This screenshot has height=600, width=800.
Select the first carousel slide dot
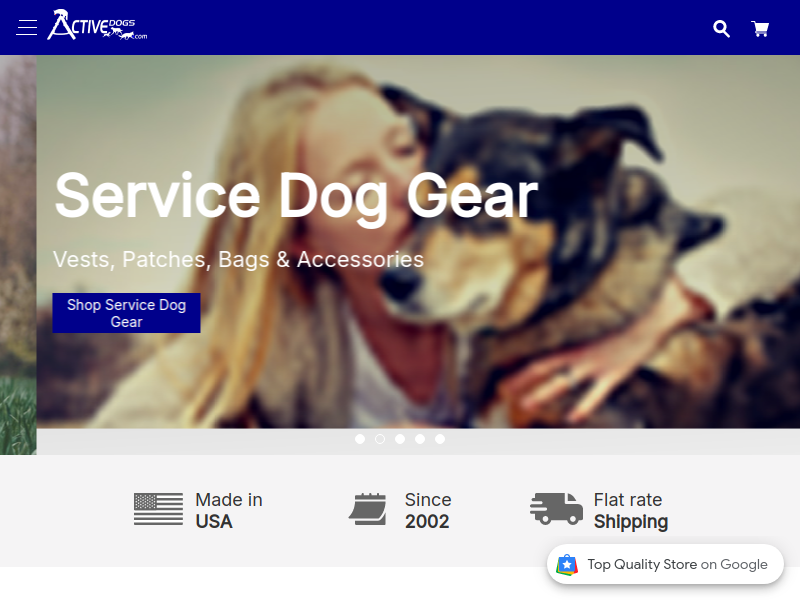point(360,439)
